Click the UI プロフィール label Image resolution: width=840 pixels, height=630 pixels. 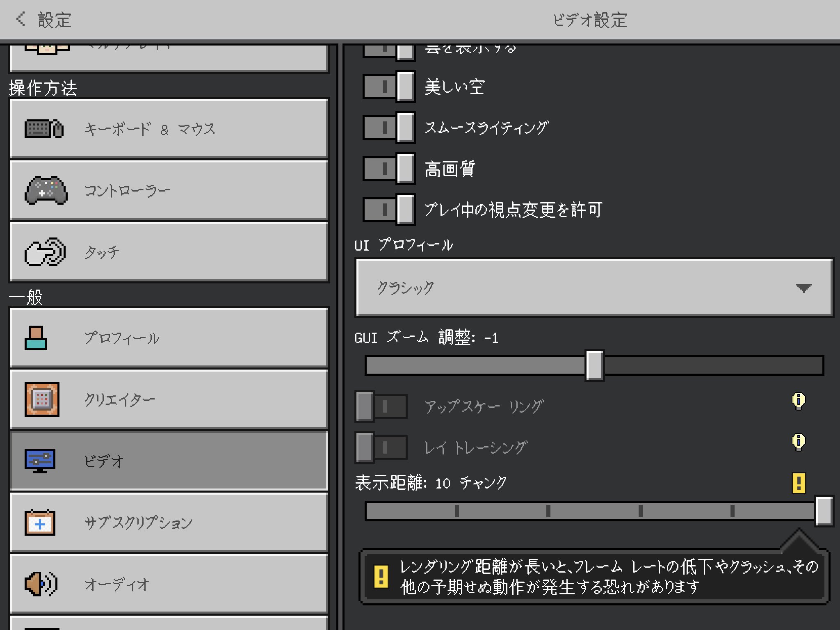pyautogui.click(x=404, y=245)
